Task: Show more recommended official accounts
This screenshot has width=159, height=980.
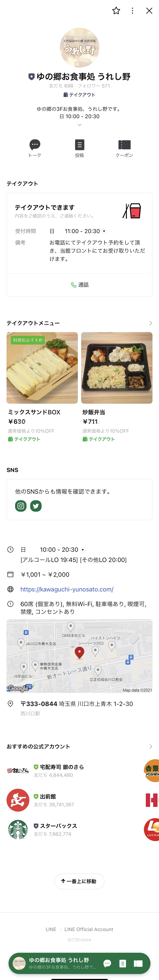Action: (x=151, y=746)
